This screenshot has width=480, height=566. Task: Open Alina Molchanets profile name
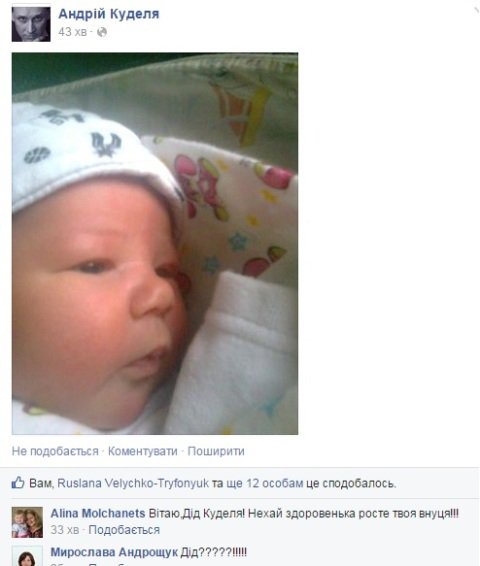(98, 513)
